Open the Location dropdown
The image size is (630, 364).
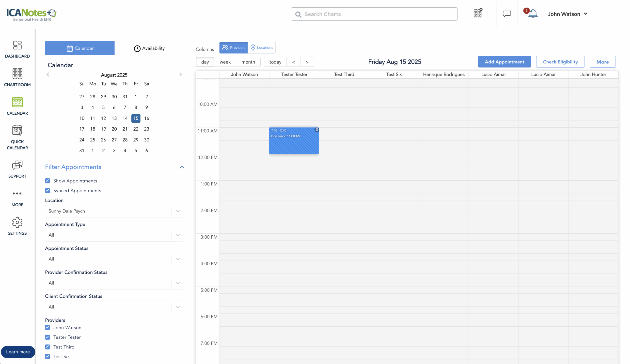click(x=114, y=211)
